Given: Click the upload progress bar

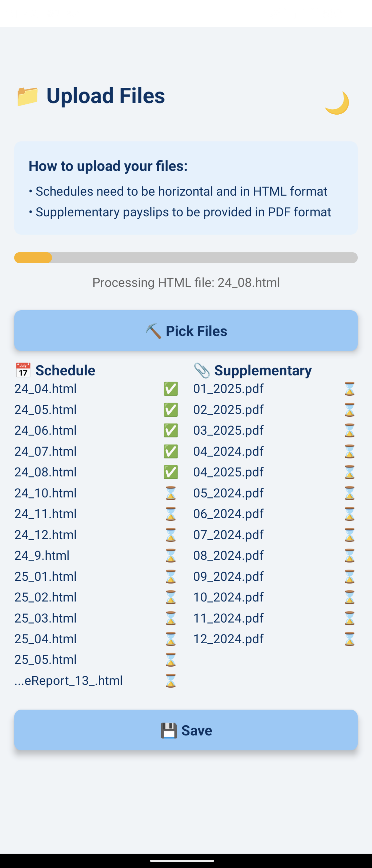Looking at the screenshot, I should tap(186, 258).
